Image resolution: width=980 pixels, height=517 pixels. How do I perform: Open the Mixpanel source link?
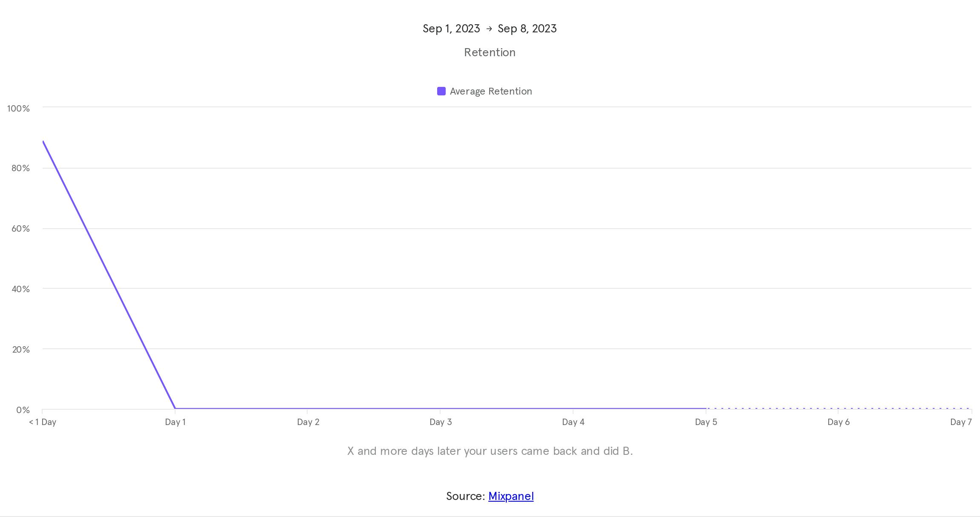tap(511, 496)
